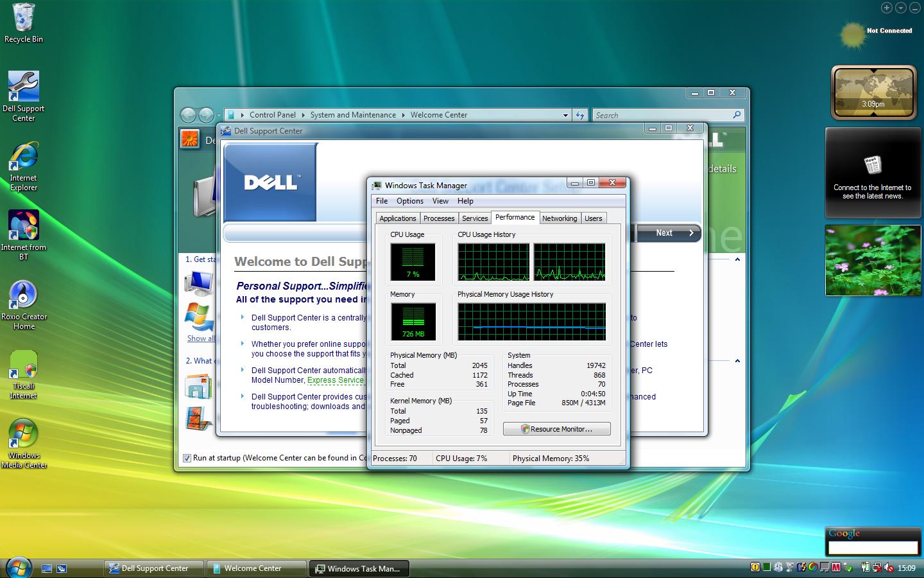
Task: Click the Windows Photo Gallery icon in Welcome Center
Action: click(x=198, y=386)
